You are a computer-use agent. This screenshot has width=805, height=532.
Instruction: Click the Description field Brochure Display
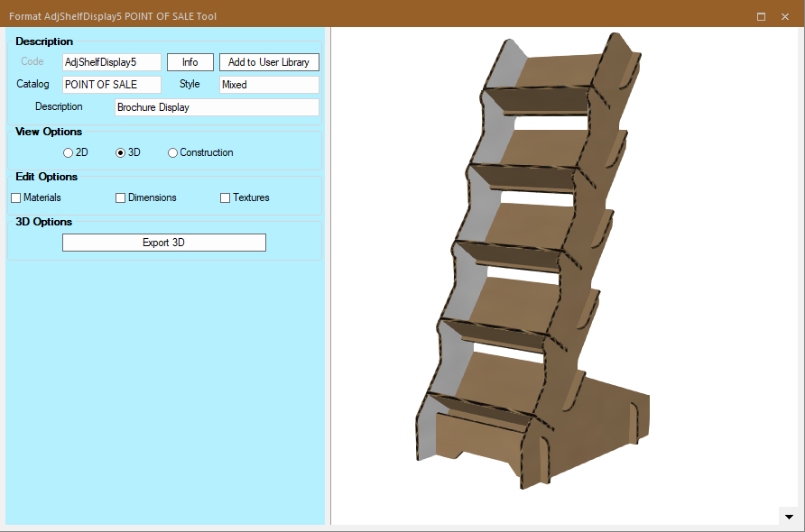click(217, 107)
